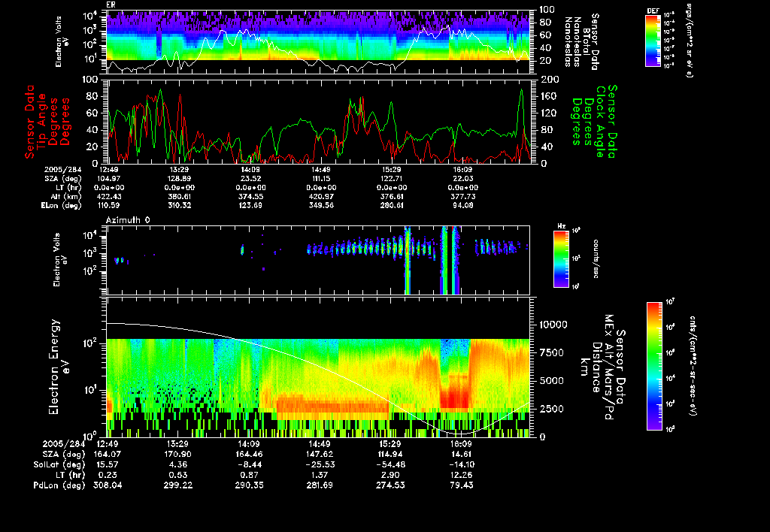Viewport: 770px width, 532px height.
Task: Select the LT (hr) value 1.37
Action: (x=319, y=475)
